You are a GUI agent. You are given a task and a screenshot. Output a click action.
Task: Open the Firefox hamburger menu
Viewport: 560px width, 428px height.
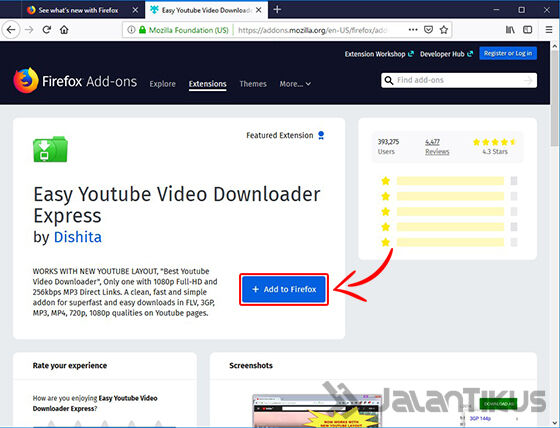click(549, 30)
